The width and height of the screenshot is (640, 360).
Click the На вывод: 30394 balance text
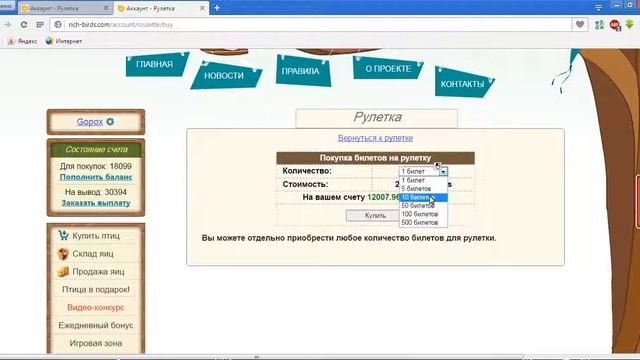tap(96, 192)
